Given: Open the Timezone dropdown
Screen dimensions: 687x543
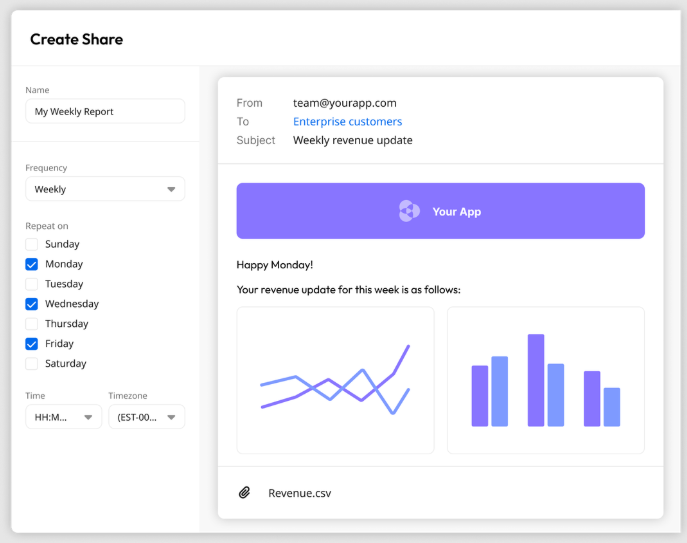Looking at the screenshot, I should coord(146,417).
